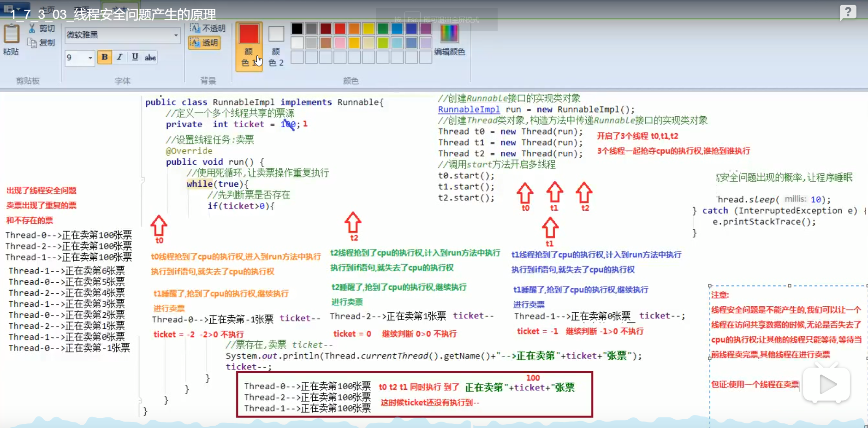Click the video play button at bottom right

[x=827, y=384]
